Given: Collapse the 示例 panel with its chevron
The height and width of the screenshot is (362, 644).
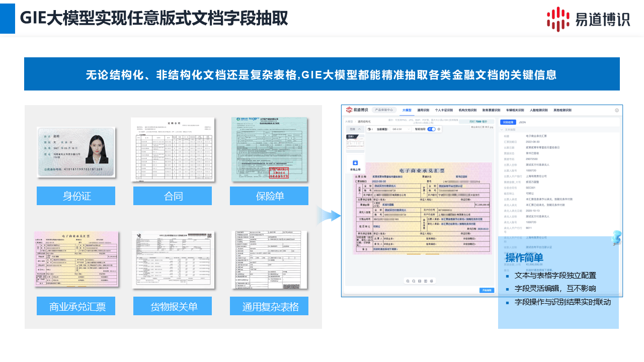Looking at the screenshot, I should 359,129.
